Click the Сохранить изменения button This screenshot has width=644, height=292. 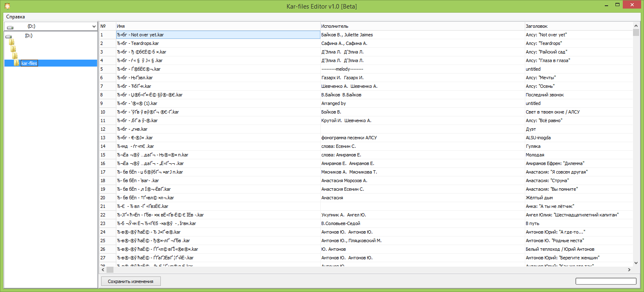pyautogui.click(x=131, y=281)
